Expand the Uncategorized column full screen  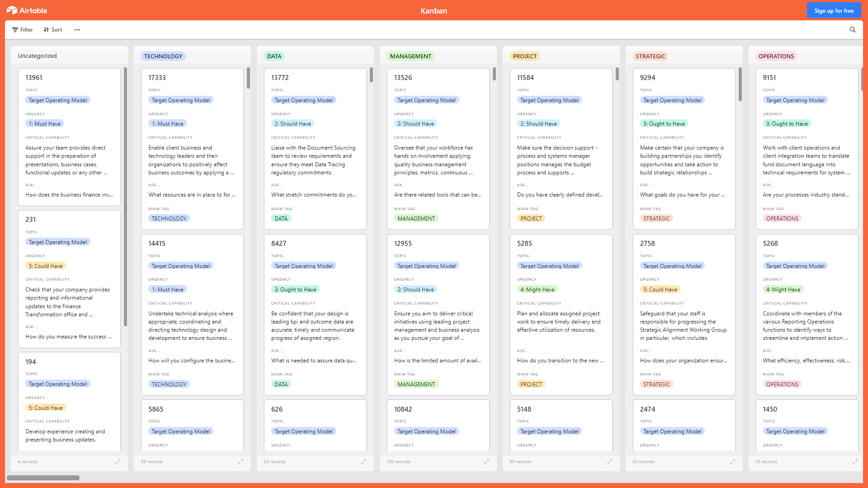(118, 461)
